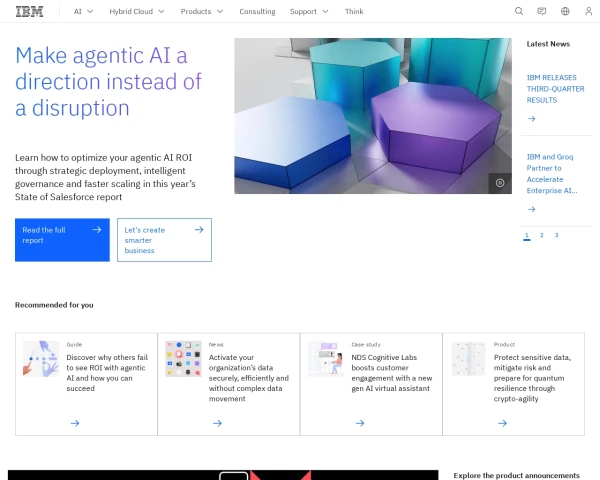Open the Consulting menu item
The image size is (600, 480).
tap(257, 11)
